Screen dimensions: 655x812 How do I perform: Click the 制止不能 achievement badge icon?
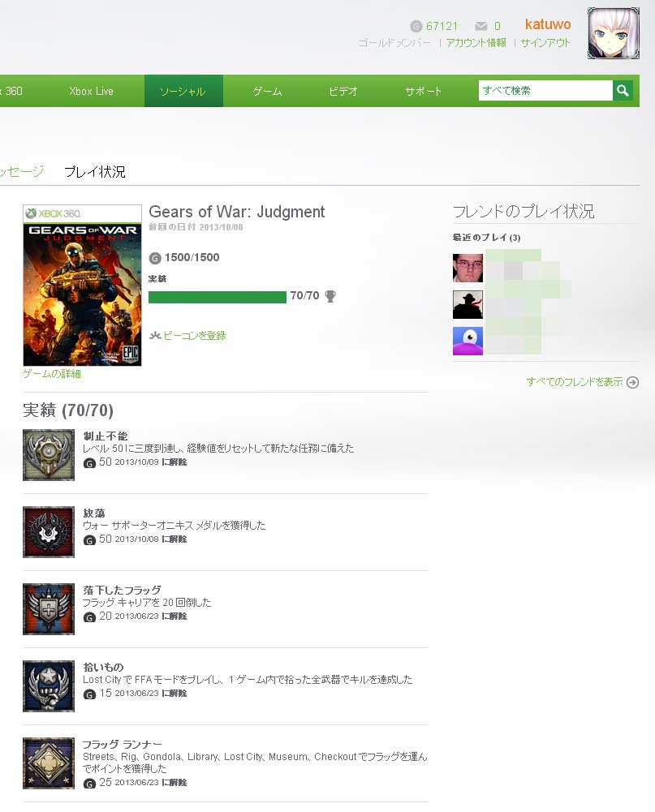[49, 455]
